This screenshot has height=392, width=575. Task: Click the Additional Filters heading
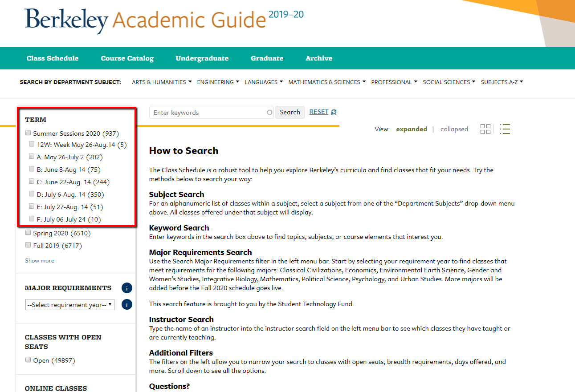coord(181,353)
